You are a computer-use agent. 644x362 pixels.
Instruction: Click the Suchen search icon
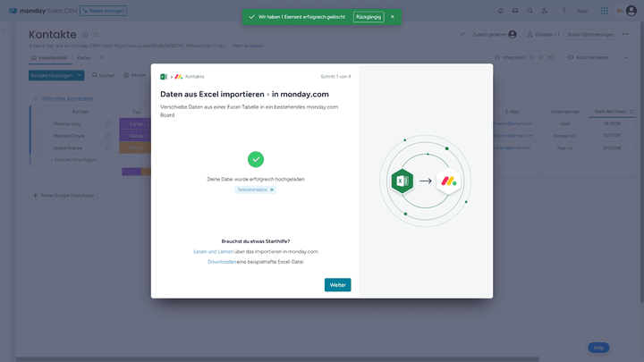click(95, 75)
